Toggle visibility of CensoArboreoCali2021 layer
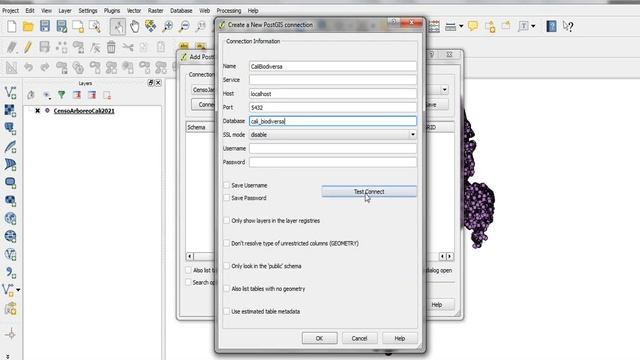 click(x=38, y=111)
